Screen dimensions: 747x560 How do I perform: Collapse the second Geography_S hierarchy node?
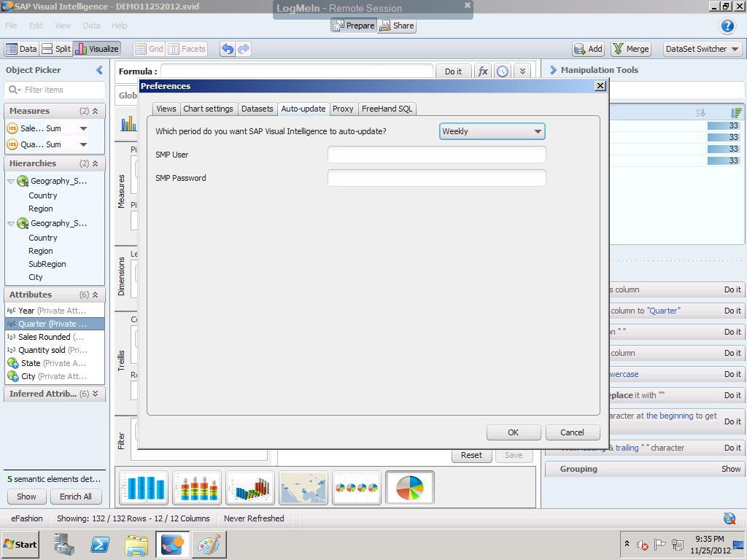[11, 223]
